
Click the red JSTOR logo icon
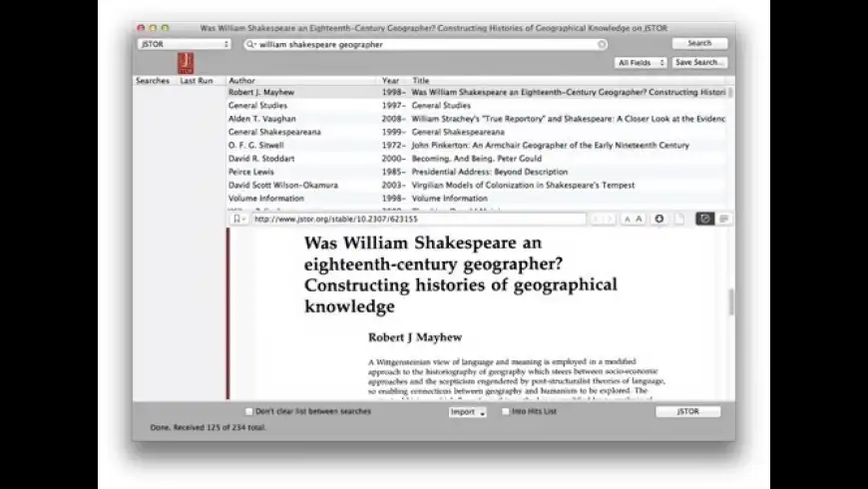(x=186, y=63)
